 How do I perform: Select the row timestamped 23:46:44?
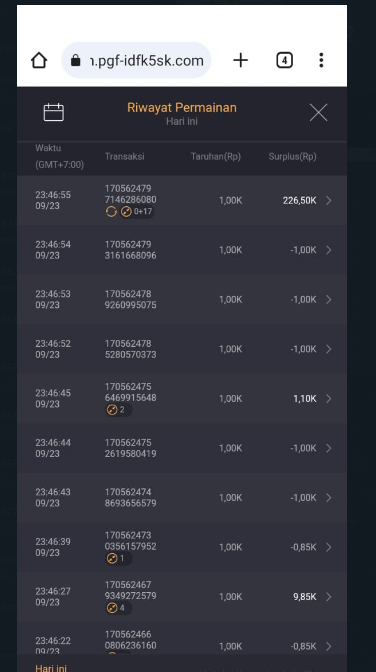(182, 448)
